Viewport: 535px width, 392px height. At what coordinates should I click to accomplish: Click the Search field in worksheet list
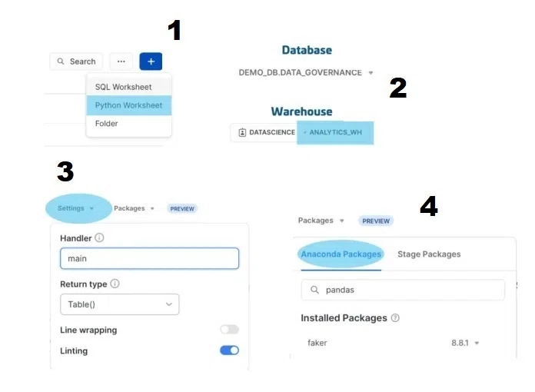coord(76,61)
